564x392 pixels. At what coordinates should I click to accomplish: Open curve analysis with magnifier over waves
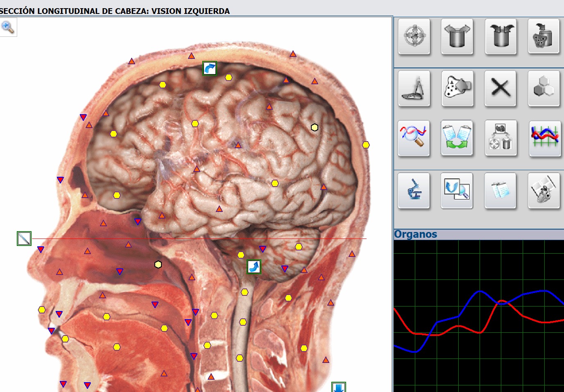[x=414, y=138]
